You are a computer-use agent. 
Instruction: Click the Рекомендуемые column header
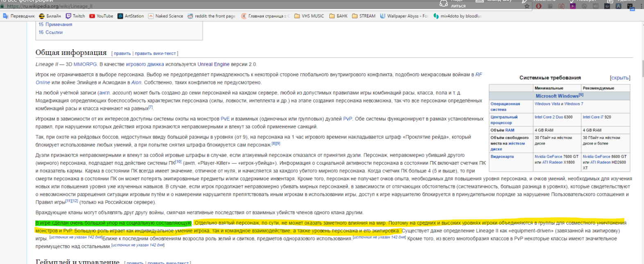click(x=605, y=88)
